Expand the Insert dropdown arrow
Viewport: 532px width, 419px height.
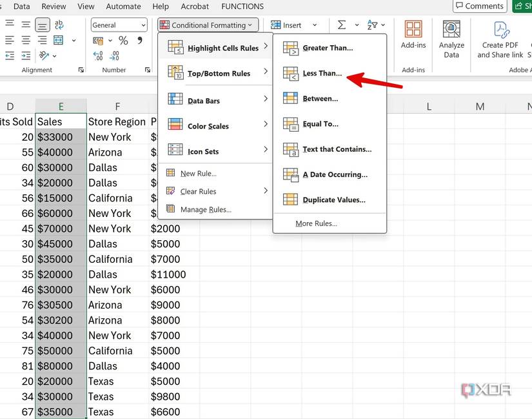point(314,25)
